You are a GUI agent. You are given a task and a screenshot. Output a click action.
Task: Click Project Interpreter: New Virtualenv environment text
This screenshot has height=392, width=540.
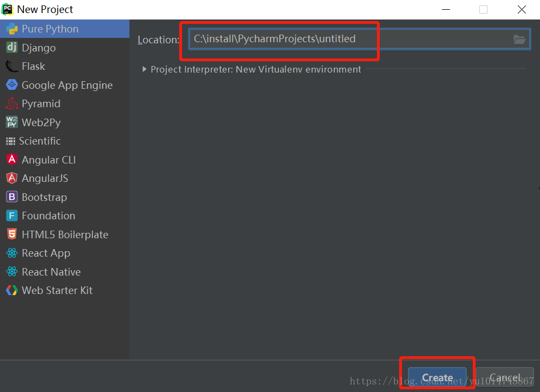click(x=256, y=69)
